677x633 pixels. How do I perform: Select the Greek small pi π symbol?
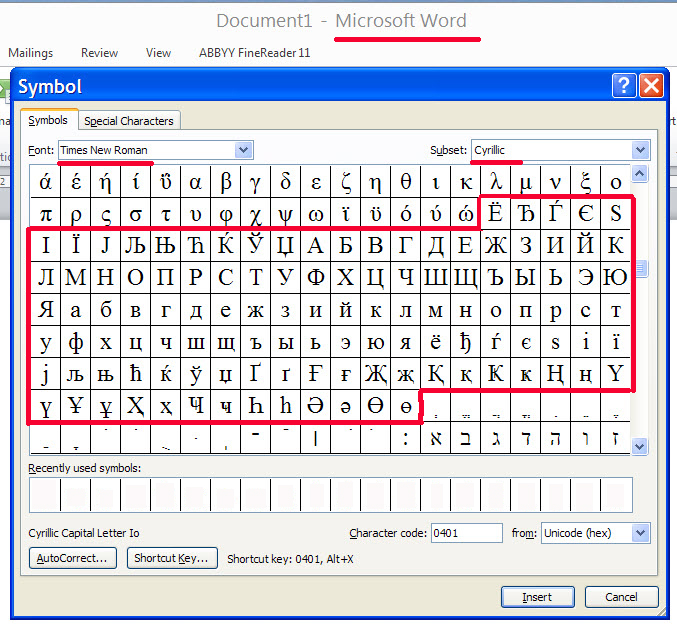pos(46,214)
